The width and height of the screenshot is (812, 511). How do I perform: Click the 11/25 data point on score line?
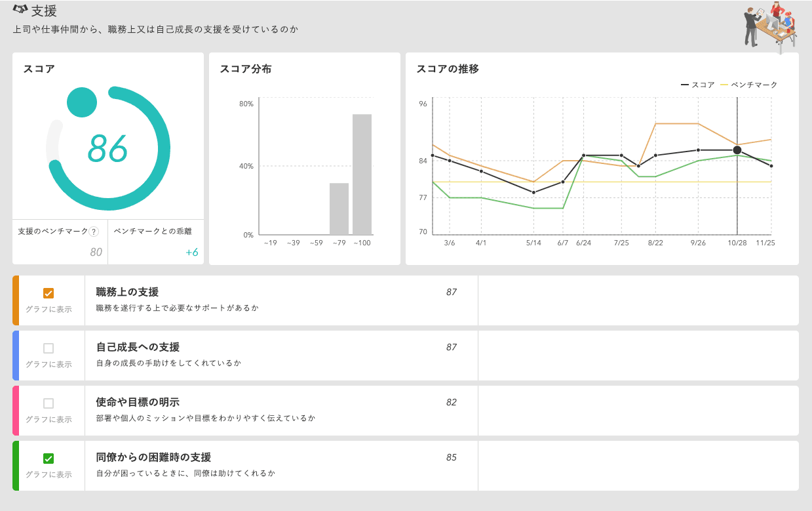coord(771,166)
